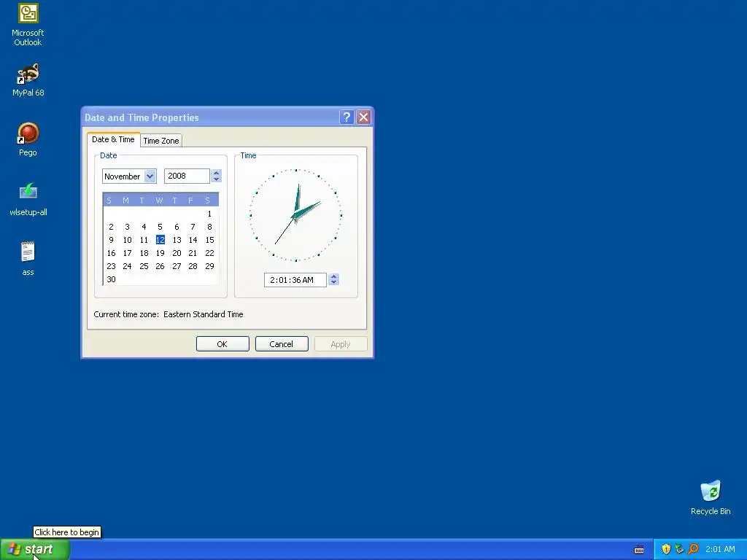The height and width of the screenshot is (560, 747).
Task: Select the MyPal 68 desktop shortcut
Action: pyautogui.click(x=28, y=79)
